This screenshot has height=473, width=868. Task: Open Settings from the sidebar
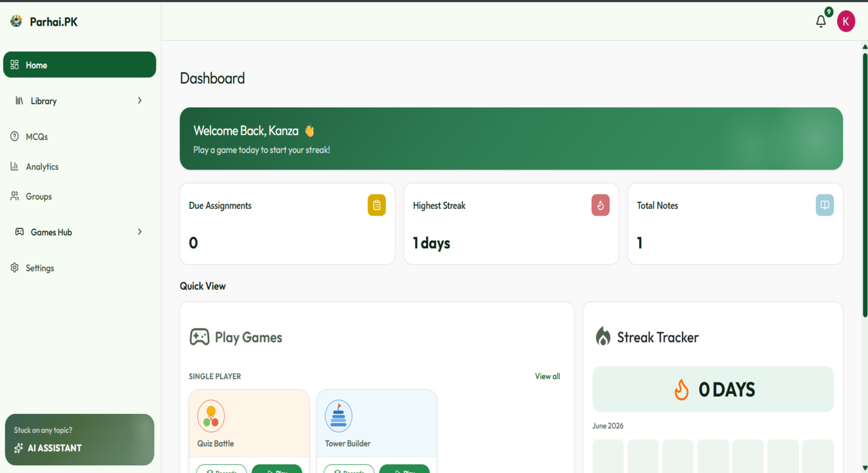point(80,267)
